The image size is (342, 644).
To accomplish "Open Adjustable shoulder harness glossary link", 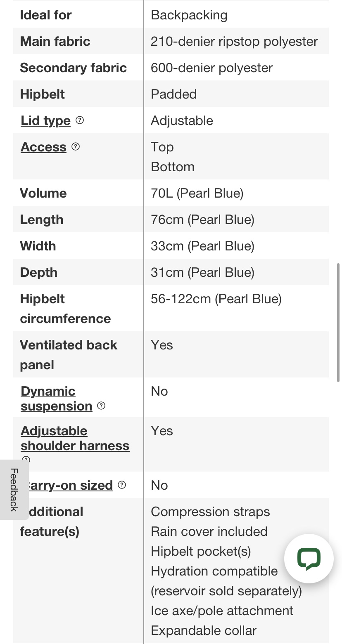I will click(75, 438).
